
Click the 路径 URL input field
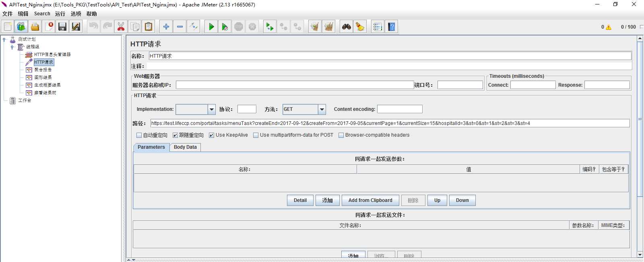click(x=390, y=123)
